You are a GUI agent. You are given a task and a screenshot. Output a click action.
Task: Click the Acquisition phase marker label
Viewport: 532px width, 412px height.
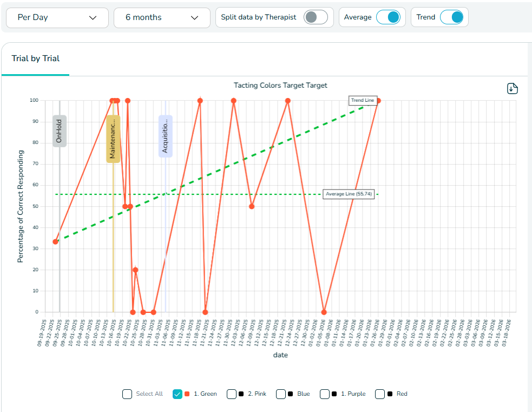(x=166, y=136)
